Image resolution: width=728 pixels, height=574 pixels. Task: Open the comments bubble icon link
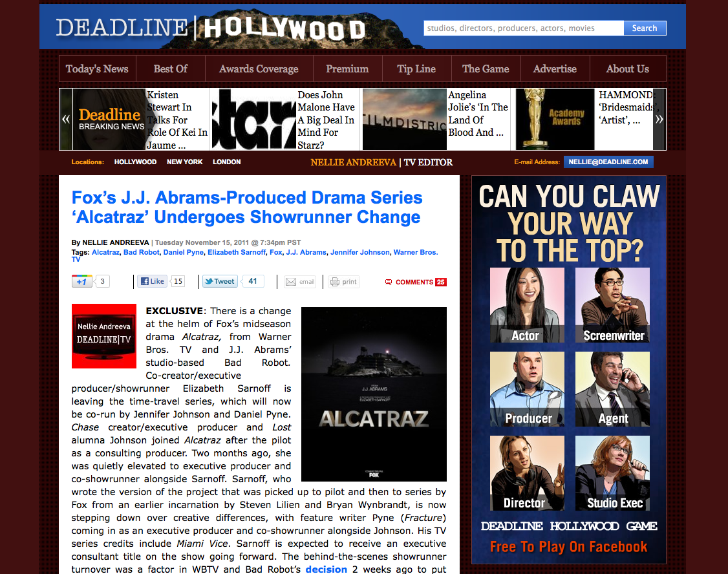coord(389,282)
